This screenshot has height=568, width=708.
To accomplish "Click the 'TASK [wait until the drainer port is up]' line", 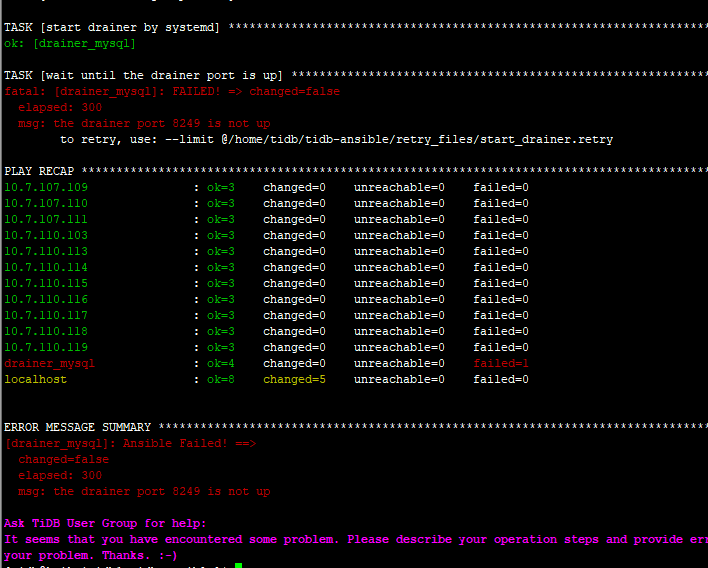I will (x=356, y=75).
